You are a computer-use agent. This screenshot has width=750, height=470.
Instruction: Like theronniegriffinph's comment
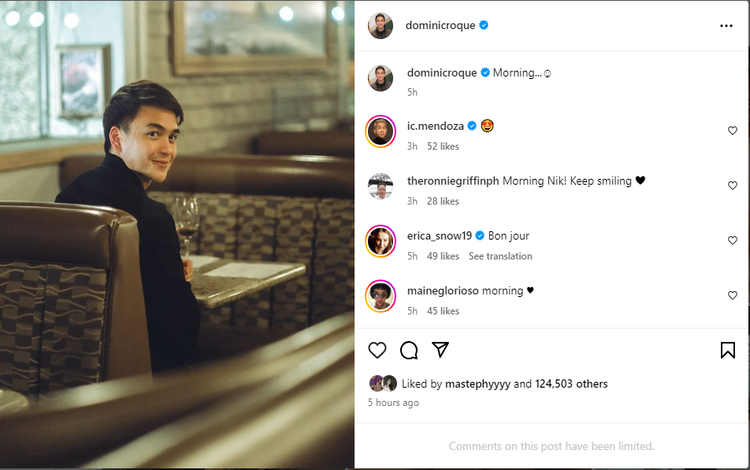[732, 186]
